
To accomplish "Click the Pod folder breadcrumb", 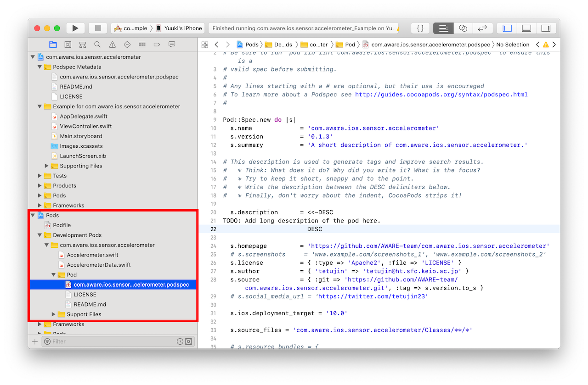I will pos(345,45).
